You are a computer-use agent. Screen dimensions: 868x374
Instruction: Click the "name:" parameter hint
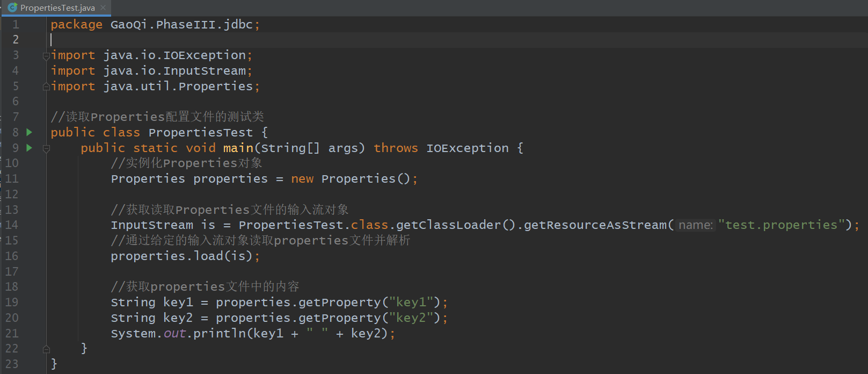pos(695,225)
